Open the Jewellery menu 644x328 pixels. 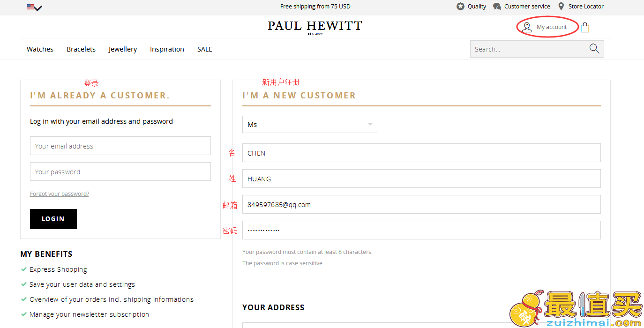(123, 49)
